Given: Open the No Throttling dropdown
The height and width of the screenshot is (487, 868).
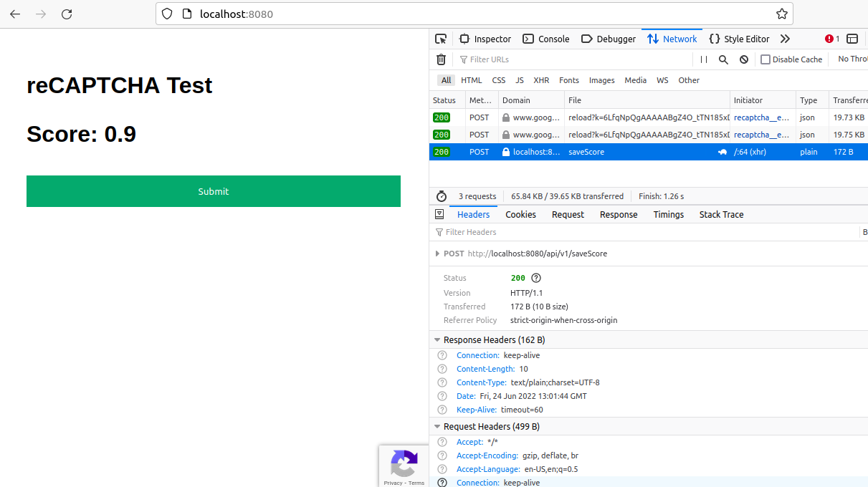Looking at the screenshot, I should (x=854, y=59).
